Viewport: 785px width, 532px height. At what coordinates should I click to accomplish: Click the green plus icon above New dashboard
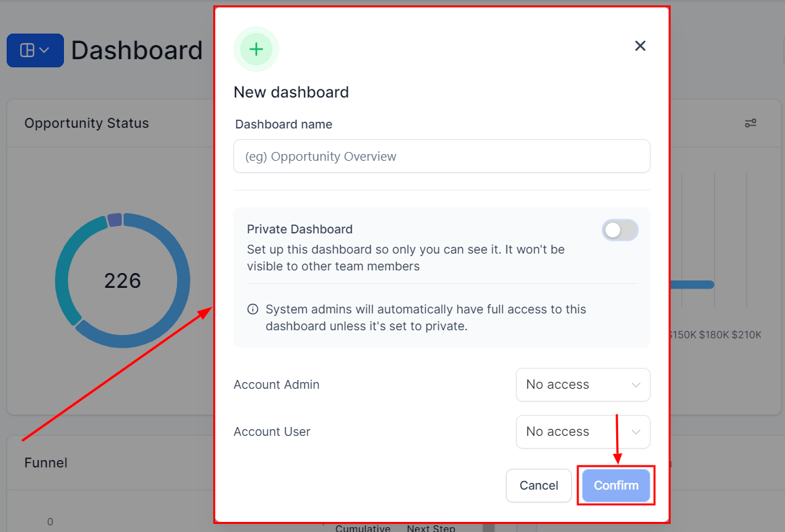point(256,48)
